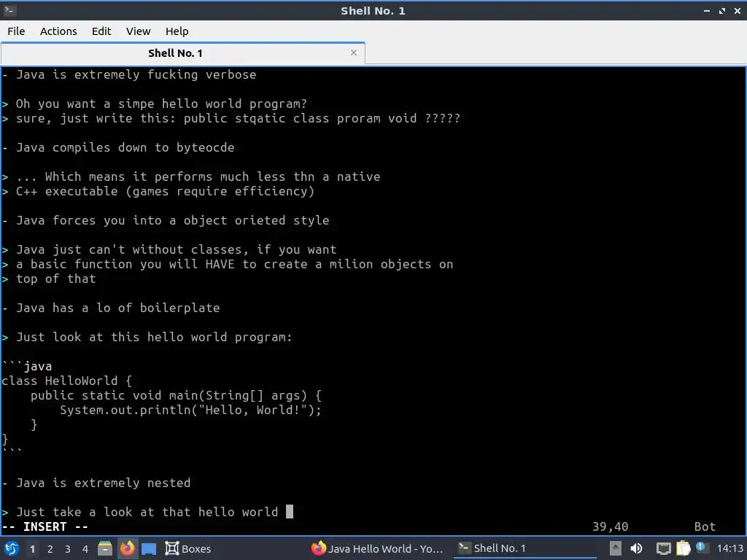Switch to workspace 1

[32, 549]
